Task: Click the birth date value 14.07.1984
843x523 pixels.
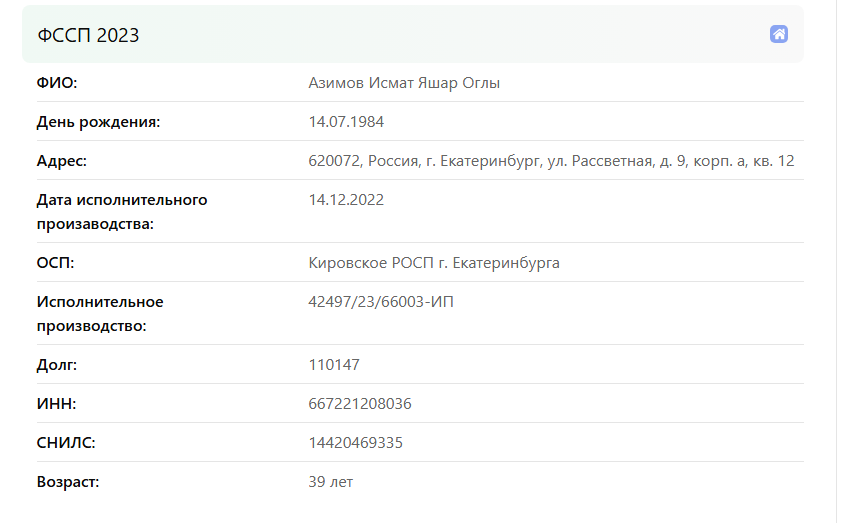Action: [346, 122]
